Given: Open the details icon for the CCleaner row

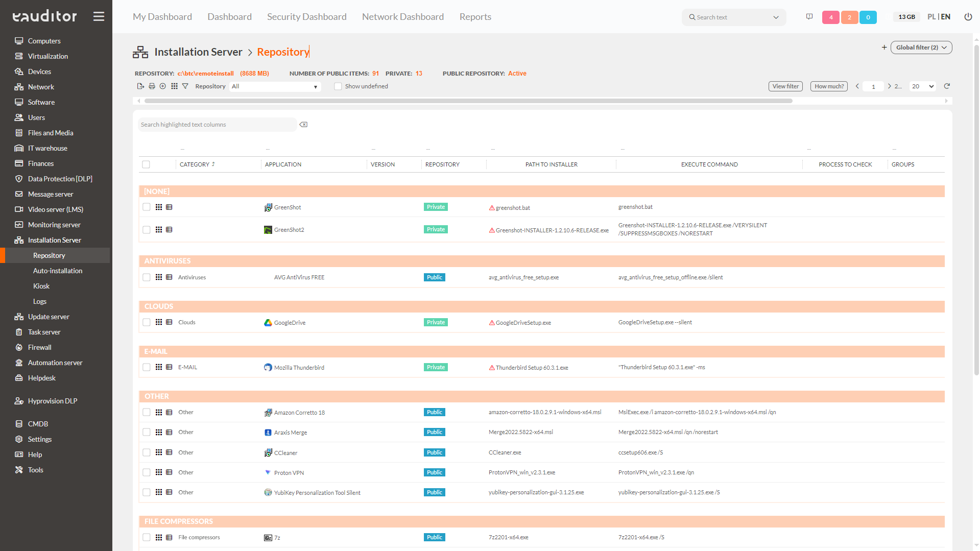Looking at the screenshot, I should point(169,452).
